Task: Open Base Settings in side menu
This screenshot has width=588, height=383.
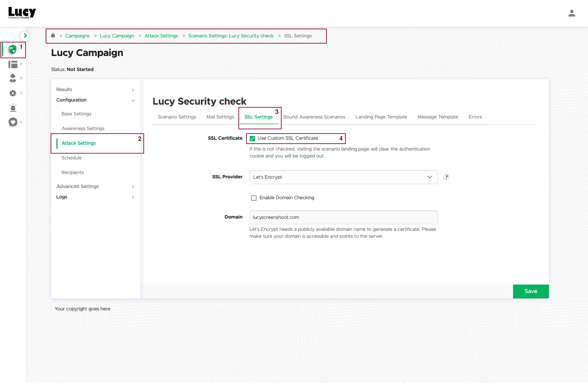Action: 76,114
